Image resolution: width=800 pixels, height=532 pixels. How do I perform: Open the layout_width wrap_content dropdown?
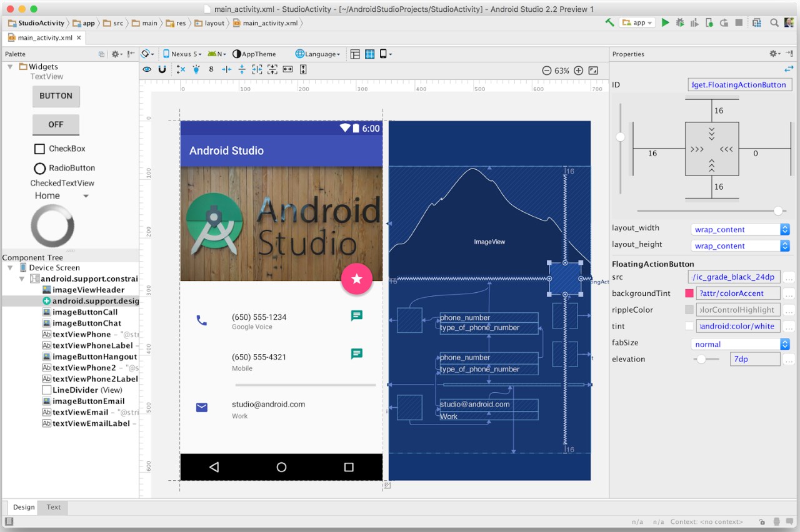pyautogui.click(x=740, y=229)
